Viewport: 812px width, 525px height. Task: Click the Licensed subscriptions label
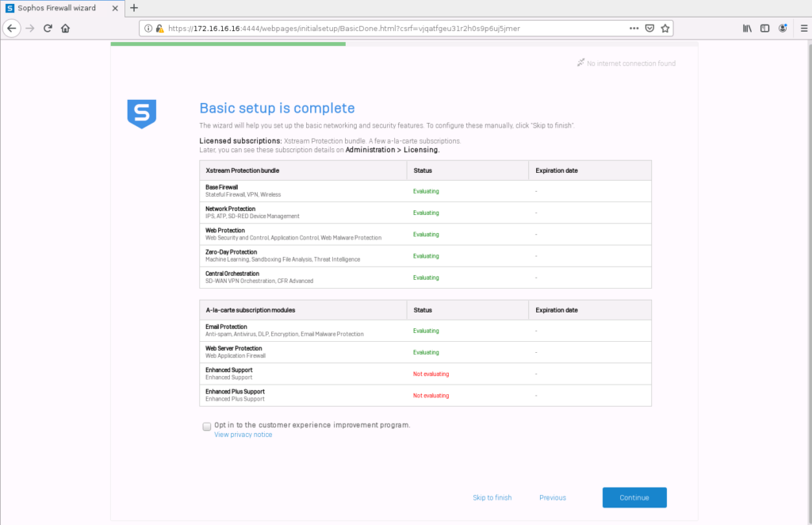point(241,141)
